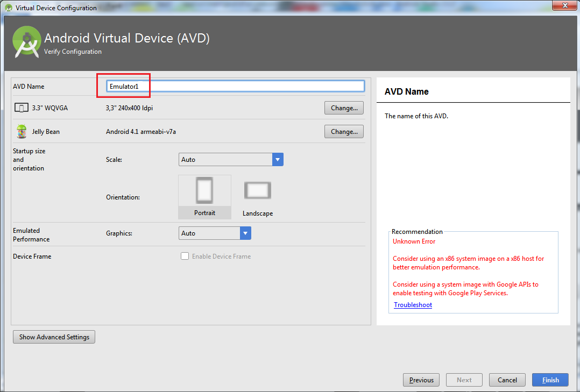Open the Troubleshoot link

click(413, 305)
